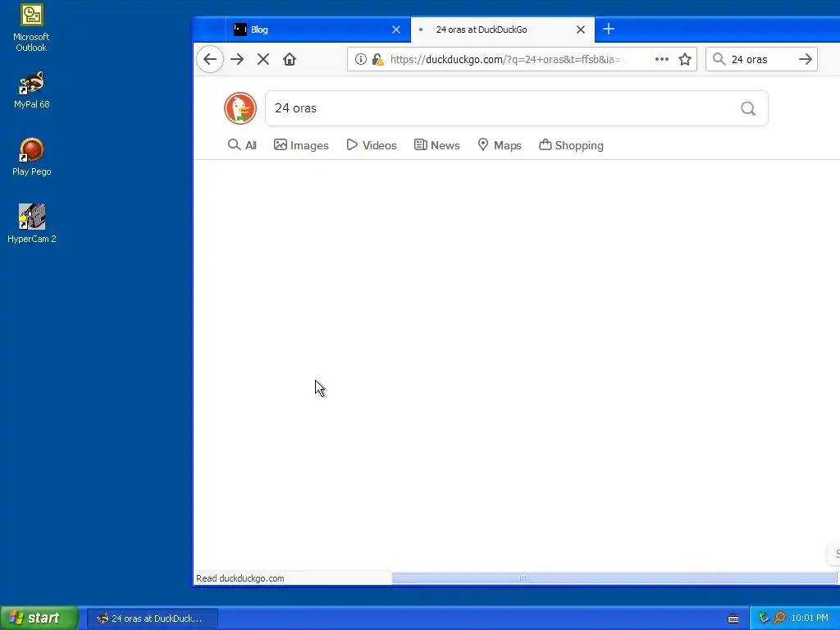Launch the Play Pego desktop shortcut
840x630 pixels.
pyautogui.click(x=32, y=157)
